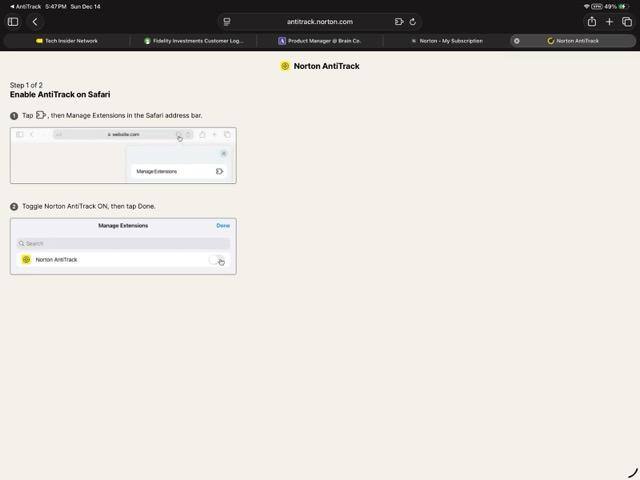Go back using the back arrow
The width and height of the screenshot is (640, 480).
[35, 22]
